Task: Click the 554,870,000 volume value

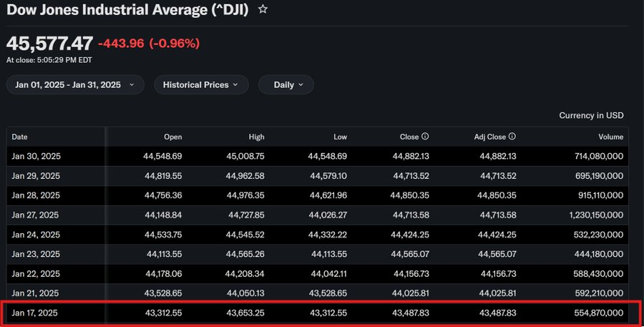Action: 599,313
